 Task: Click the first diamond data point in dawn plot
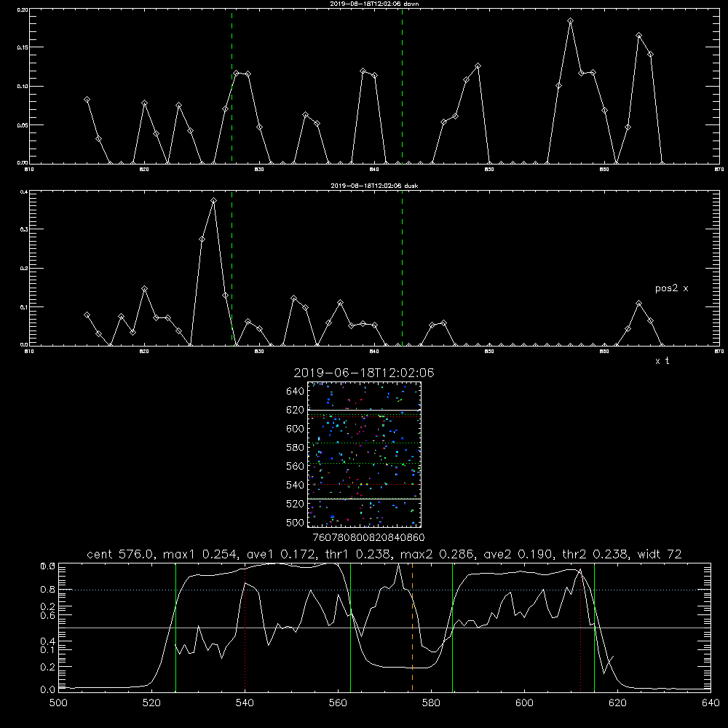pos(87,100)
